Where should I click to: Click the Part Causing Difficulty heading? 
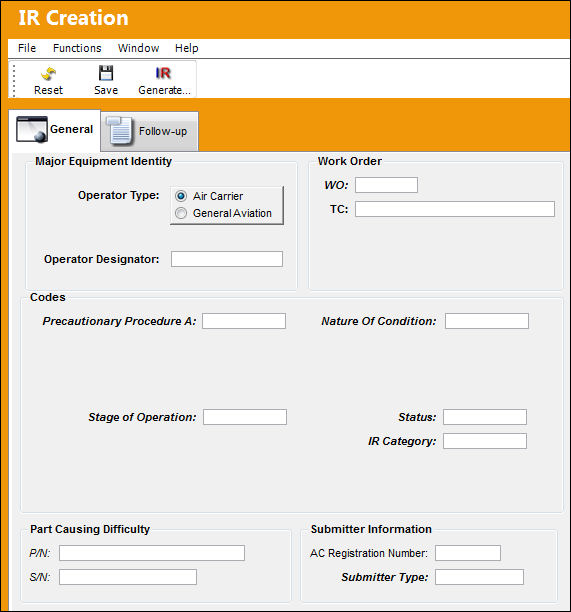coord(90,529)
